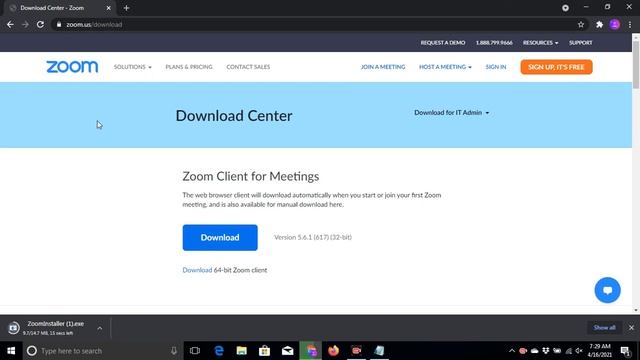Click the Chrome media control icon
The height and width of the screenshot is (360, 640).
click(565, 8)
